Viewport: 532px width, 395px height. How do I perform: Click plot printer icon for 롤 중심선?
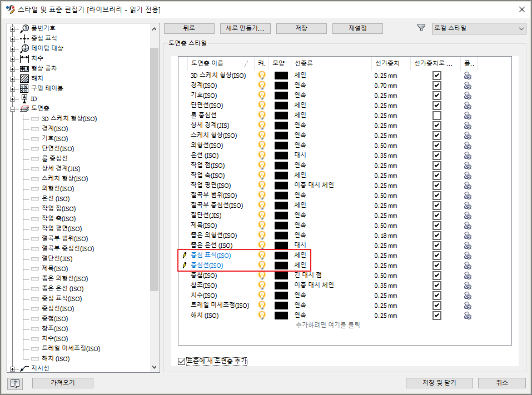click(x=468, y=116)
